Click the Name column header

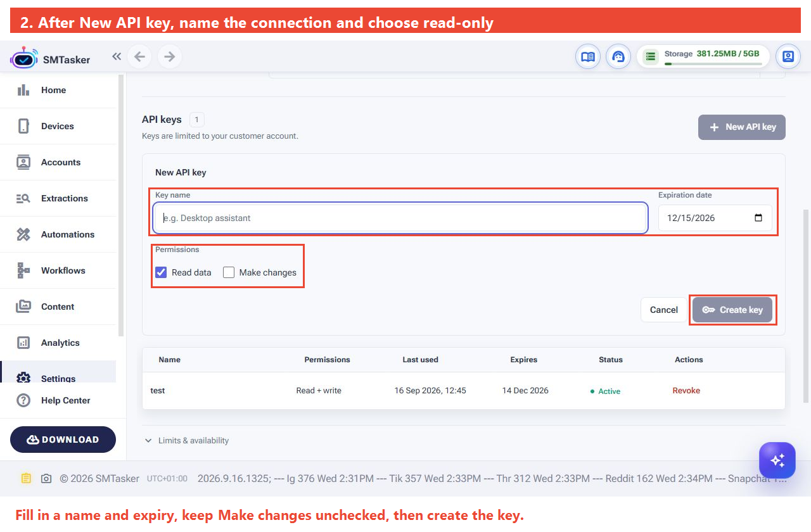coord(169,360)
